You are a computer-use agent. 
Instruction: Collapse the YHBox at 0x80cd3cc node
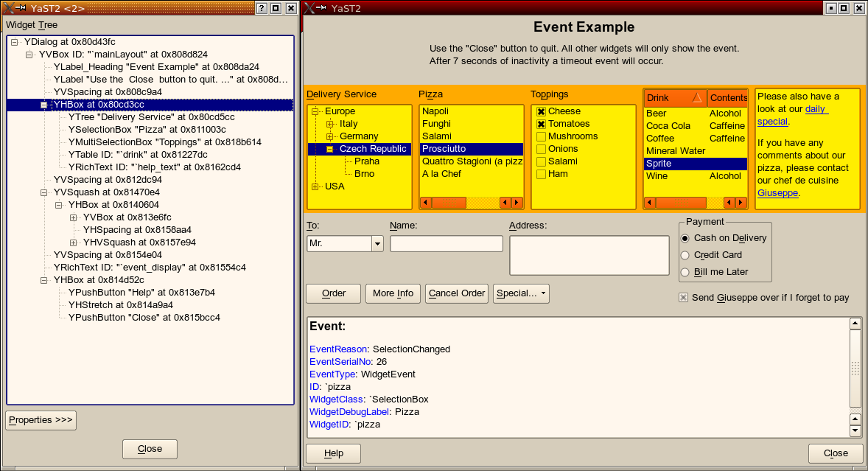tap(44, 105)
